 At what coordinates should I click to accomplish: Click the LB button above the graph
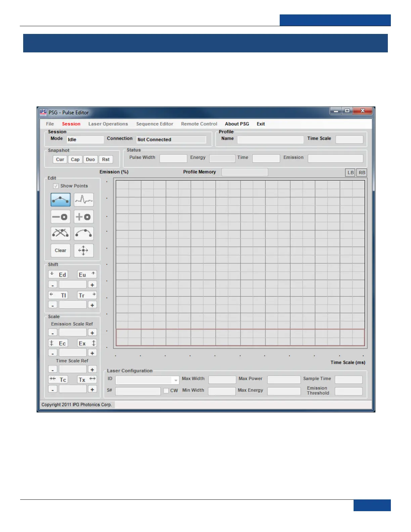coord(351,173)
